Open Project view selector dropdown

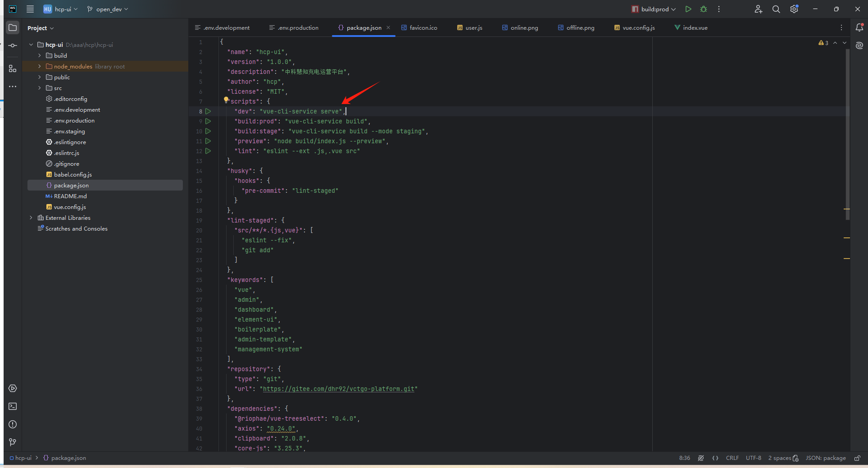point(41,28)
